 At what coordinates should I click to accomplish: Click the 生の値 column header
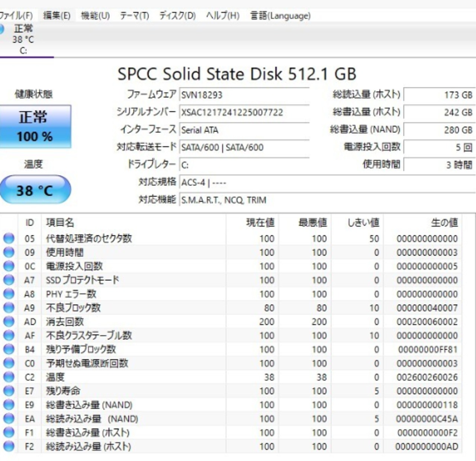pyautogui.click(x=444, y=223)
